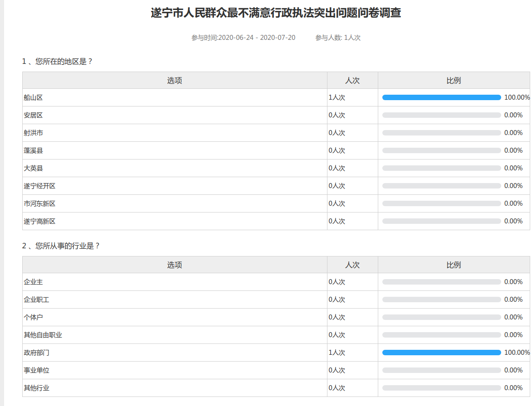This screenshot has width=532, height=406.
Task: Click the 100% progress bar for 政府部门
Action: pos(441,353)
